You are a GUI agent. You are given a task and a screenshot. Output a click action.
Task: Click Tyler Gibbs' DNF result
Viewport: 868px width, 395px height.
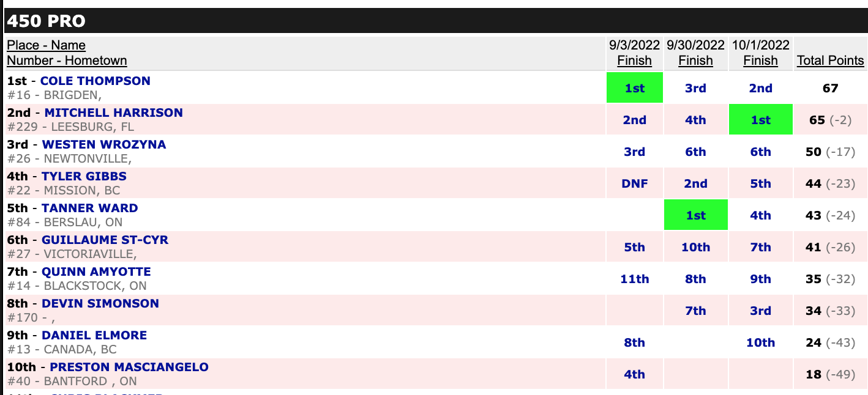(x=634, y=183)
